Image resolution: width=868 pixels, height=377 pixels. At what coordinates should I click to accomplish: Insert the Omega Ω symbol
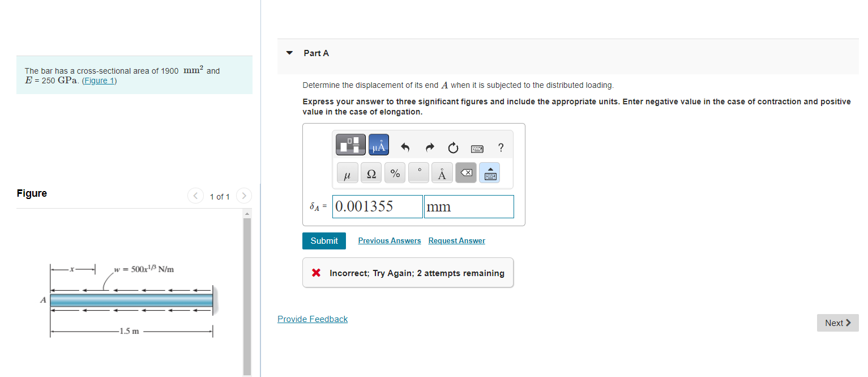click(371, 173)
